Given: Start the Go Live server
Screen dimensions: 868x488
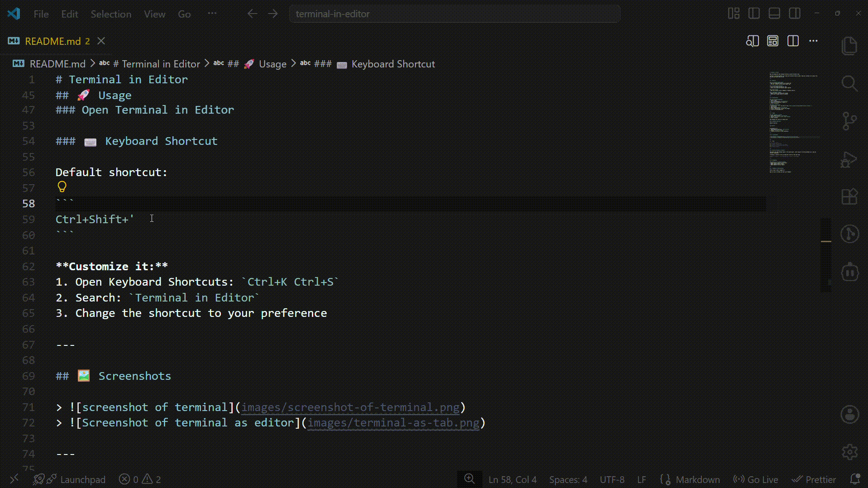Looking at the screenshot, I should 755,479.
